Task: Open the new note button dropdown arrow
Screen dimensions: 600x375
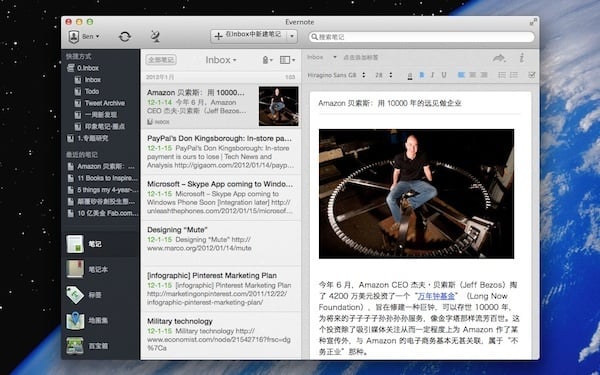Action: click(292, 36)
